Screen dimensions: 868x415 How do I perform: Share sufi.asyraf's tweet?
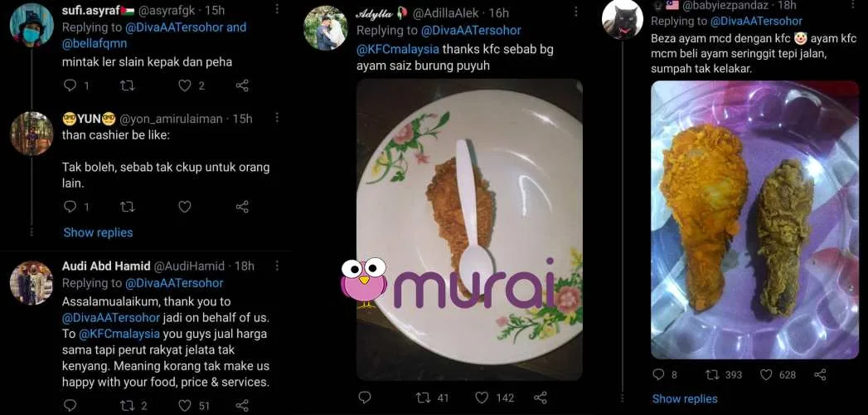point(242,85)
